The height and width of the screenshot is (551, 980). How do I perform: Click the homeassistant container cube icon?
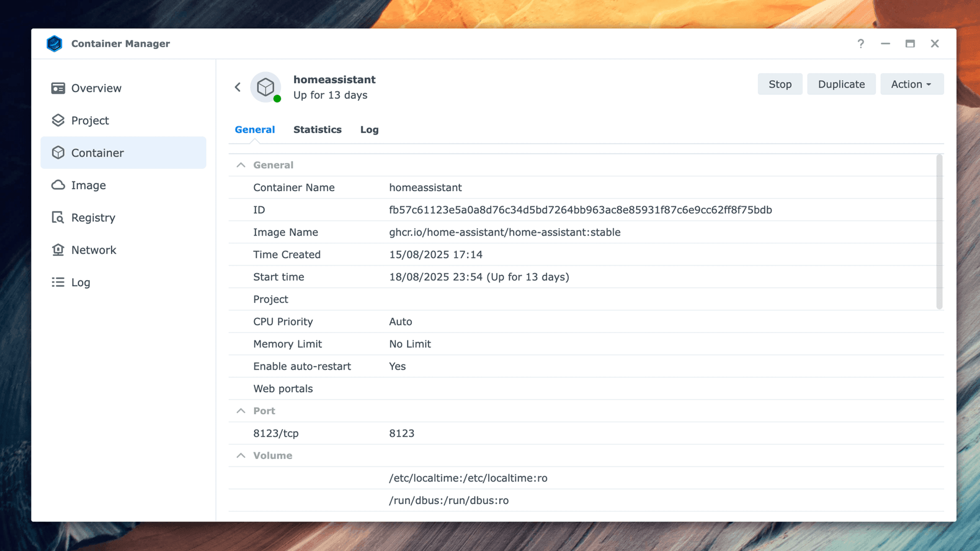coord(265,87)
